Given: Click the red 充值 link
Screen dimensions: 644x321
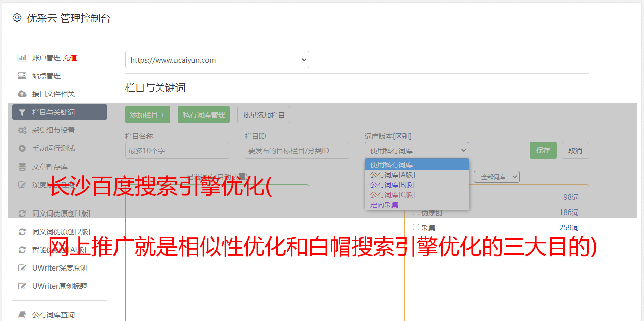Looking at the screenshot, I should (x=70, y=58).
